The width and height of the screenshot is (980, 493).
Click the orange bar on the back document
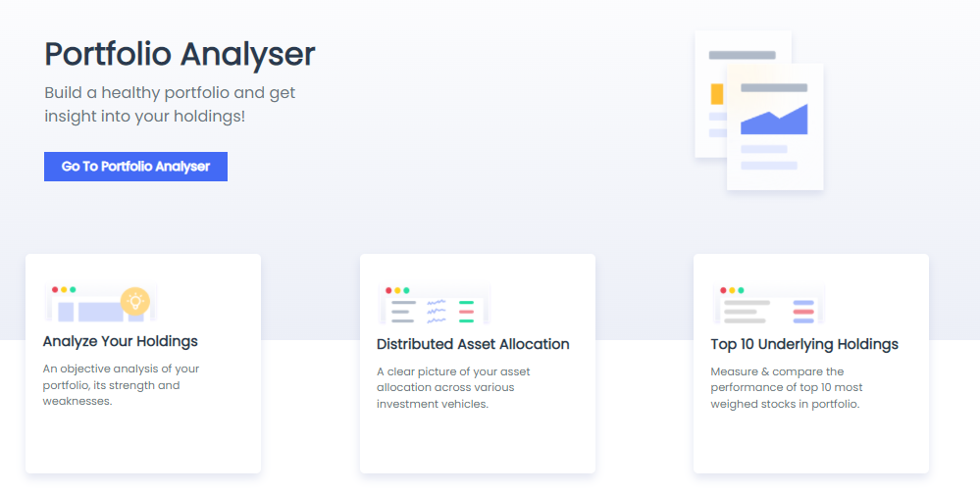coord(717,94)
